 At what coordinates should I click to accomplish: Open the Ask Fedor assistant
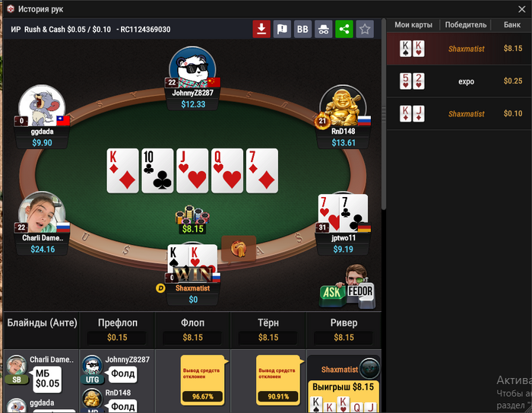[x=347, y=287]
